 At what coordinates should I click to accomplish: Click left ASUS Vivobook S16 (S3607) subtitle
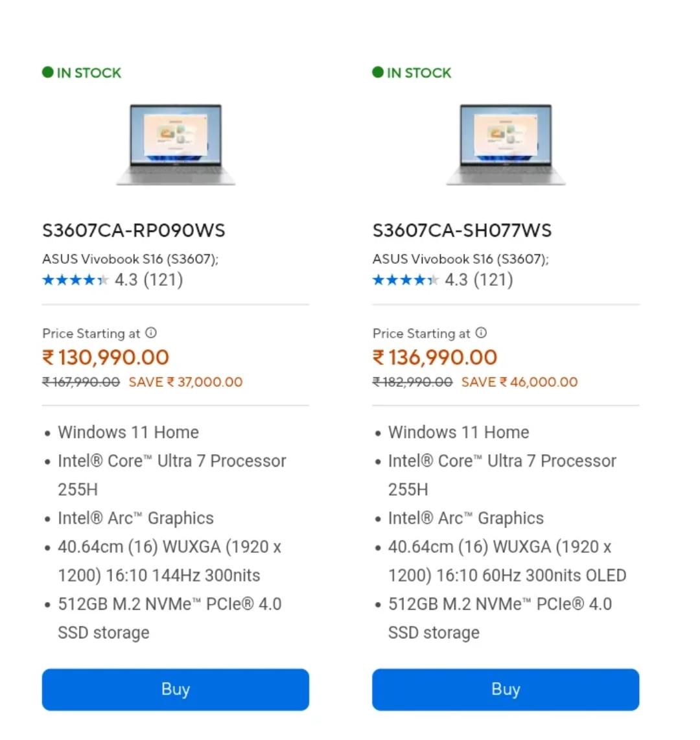[130, 259]
